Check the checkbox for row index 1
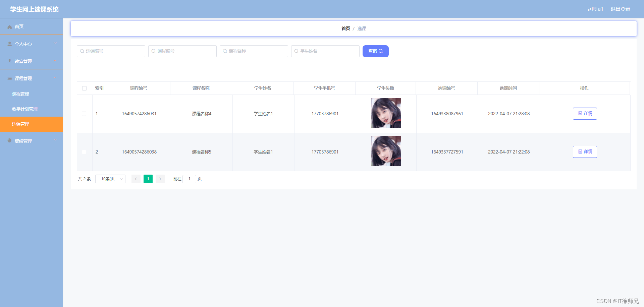The image size is (644, 307). 84,114
